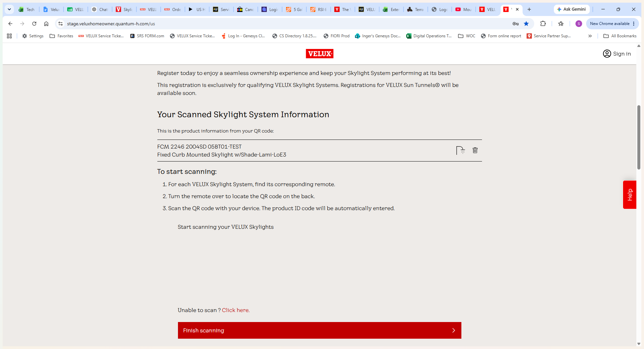
Task: Switch to the US H tab
Action: tap(197, 9)
